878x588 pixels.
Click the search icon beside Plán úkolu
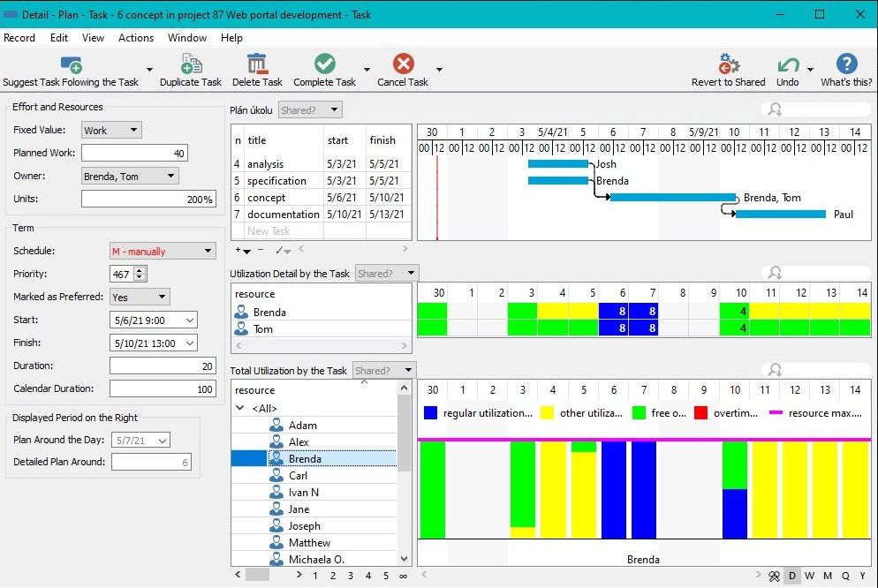(775, 109)
